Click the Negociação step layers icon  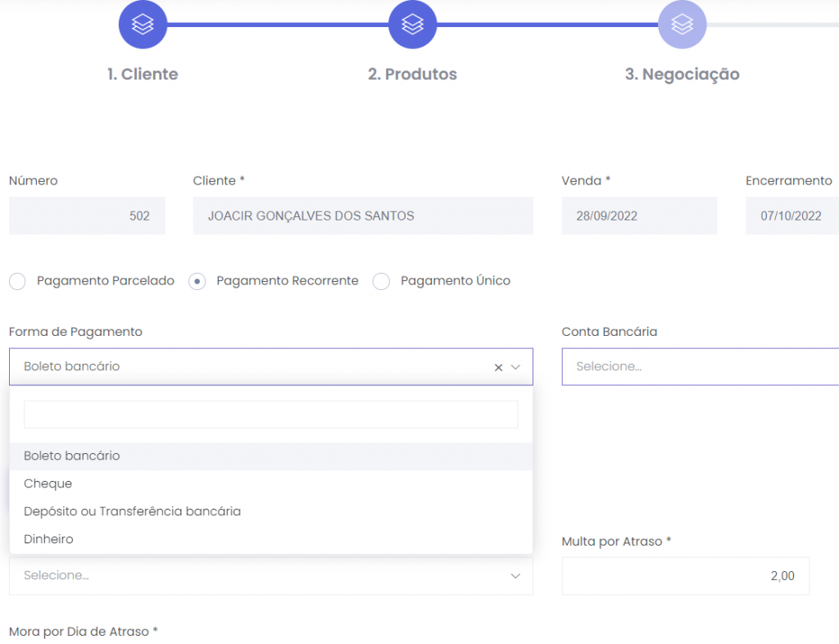[682, 25]
